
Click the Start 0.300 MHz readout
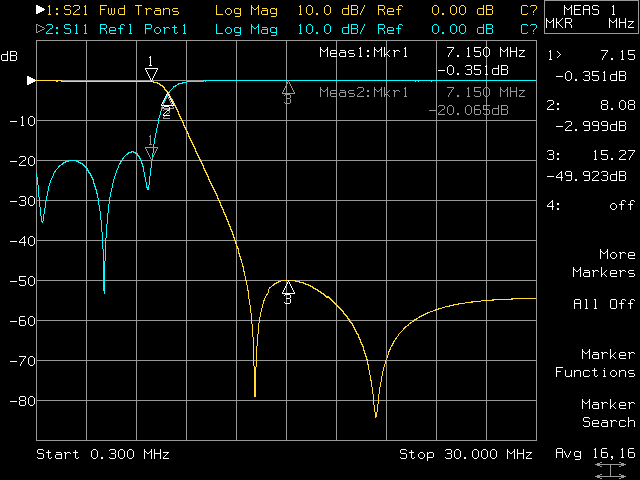[x=103, y=454]
